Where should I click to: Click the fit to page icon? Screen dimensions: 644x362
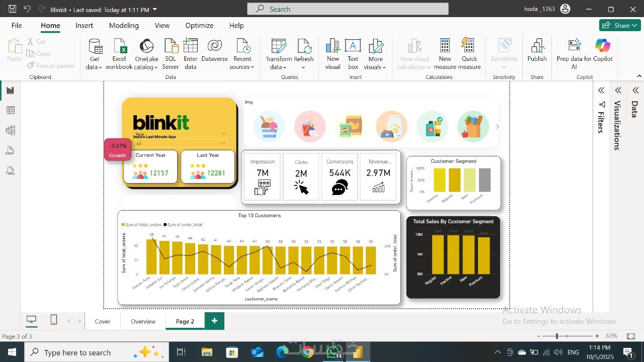[x=631, y=336]
